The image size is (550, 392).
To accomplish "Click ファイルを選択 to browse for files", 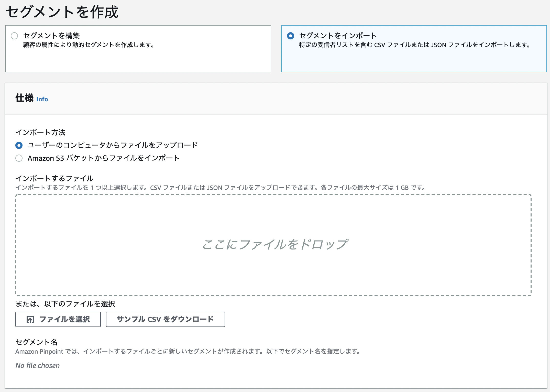I will [58, 319].
